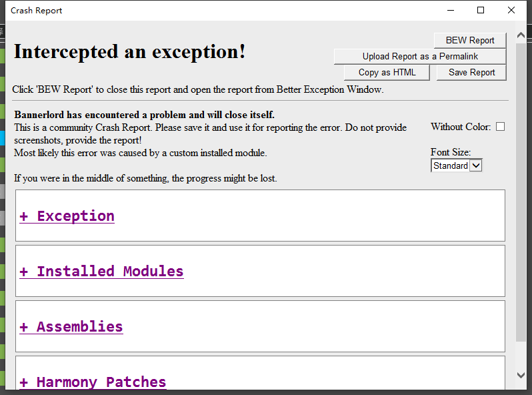The height and width of the screenshot is (395, 532).
Task: Save the crash report
Action: 471,72
